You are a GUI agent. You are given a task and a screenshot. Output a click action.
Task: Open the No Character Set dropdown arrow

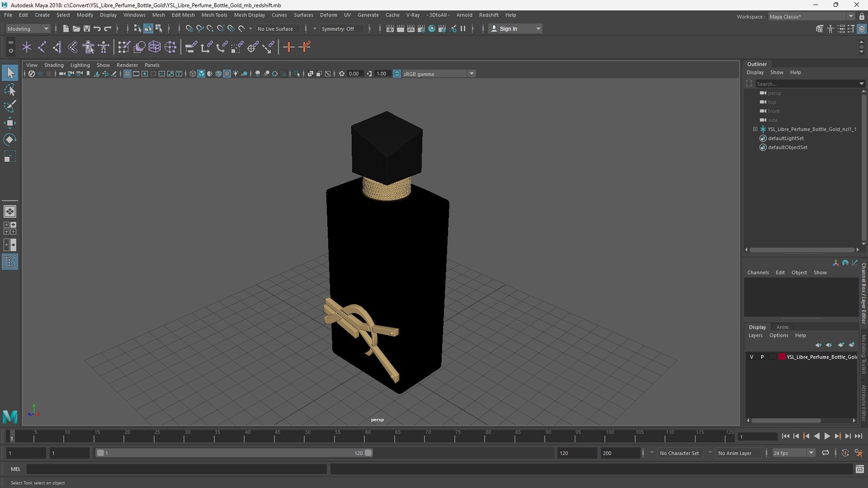click(652, 453)
